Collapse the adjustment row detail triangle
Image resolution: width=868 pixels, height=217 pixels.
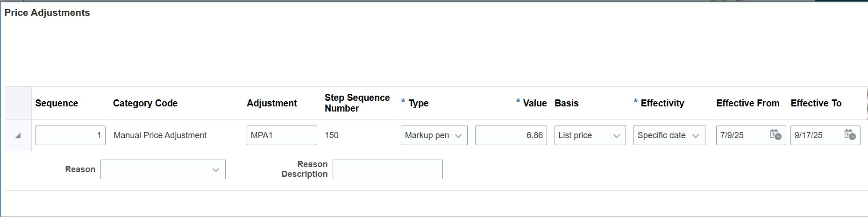click(x=18, y=136)
